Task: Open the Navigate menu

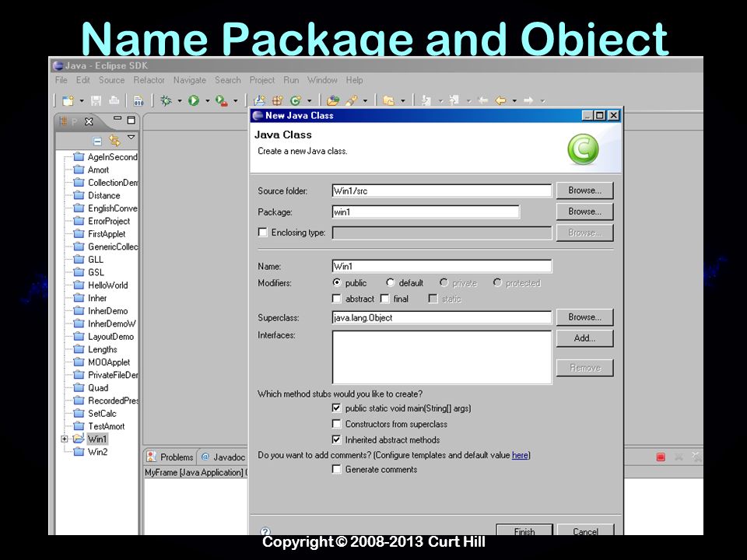Action: click(x=190, y=80)
